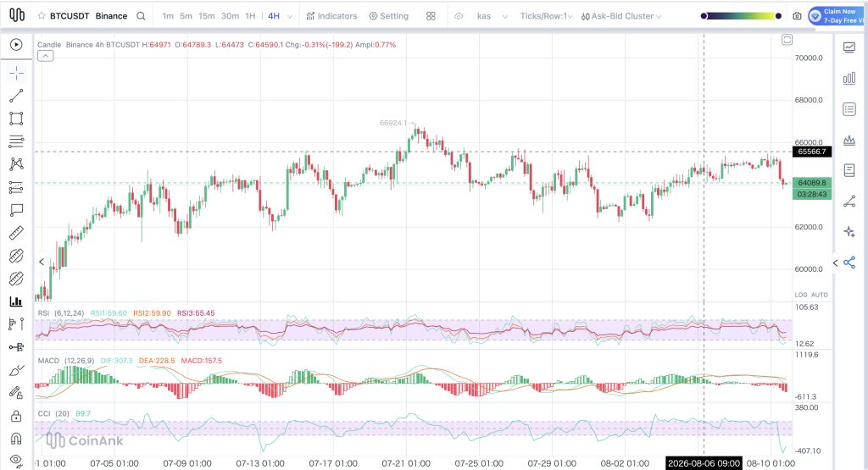Click the Claim Now 7-Day Free button
Image resolution: width=868 pixels, height=470 pixels.
pyautogui.click(x=837, y=16)
